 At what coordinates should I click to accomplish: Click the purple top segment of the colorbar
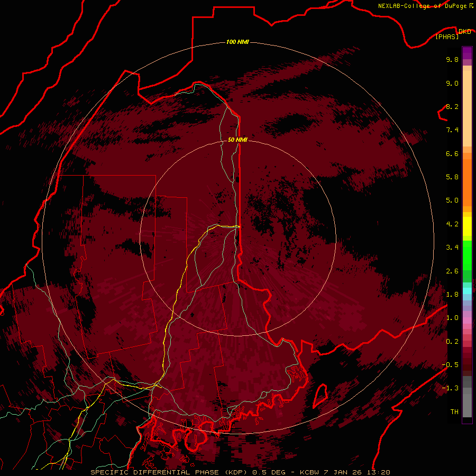coord(467,53)
